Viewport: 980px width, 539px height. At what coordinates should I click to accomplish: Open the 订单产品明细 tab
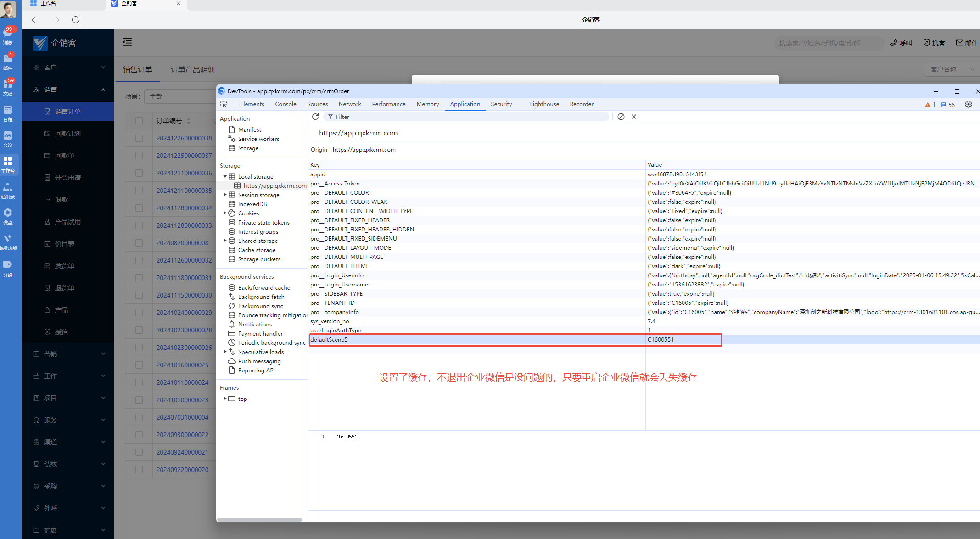(x=193, y=70)
